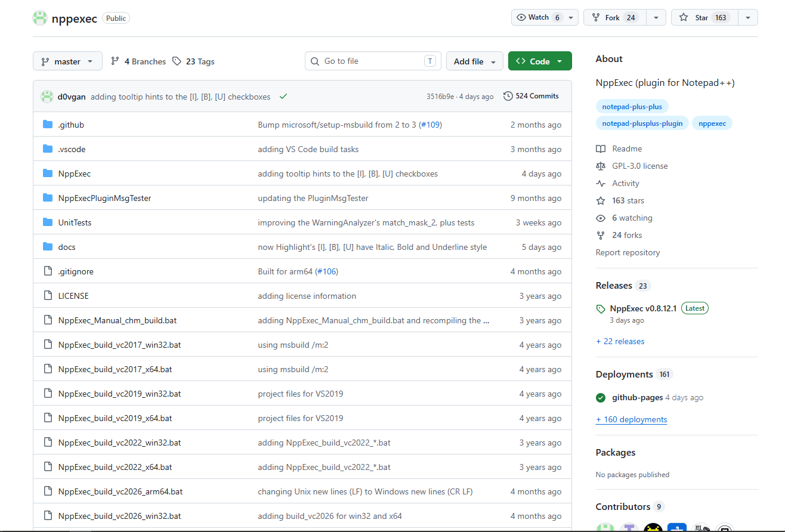Open the Contributors section heading
Viewport: 785px width, 532px height.
[623, 507]
